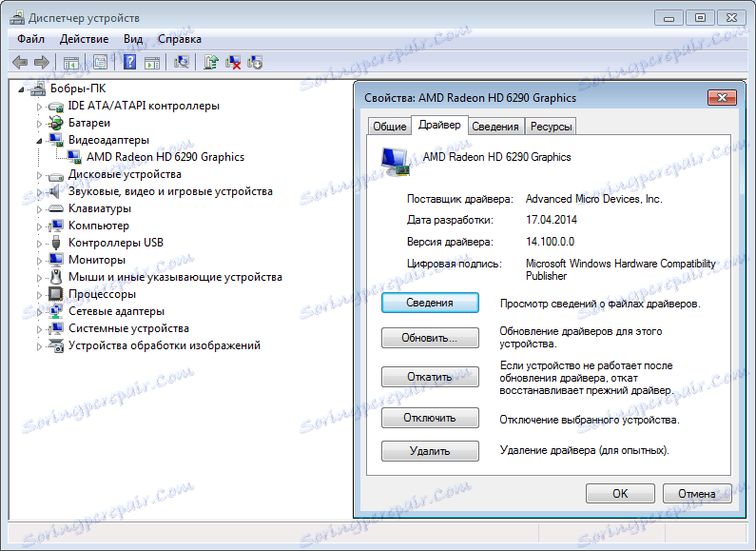Toggle the console tree toolbar icon

71,63
